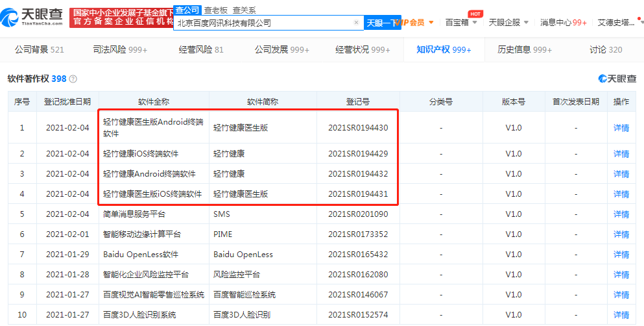Open 详情 for 简单消息服务平台
The image size is (644, 326).
[x=621, y=214]
